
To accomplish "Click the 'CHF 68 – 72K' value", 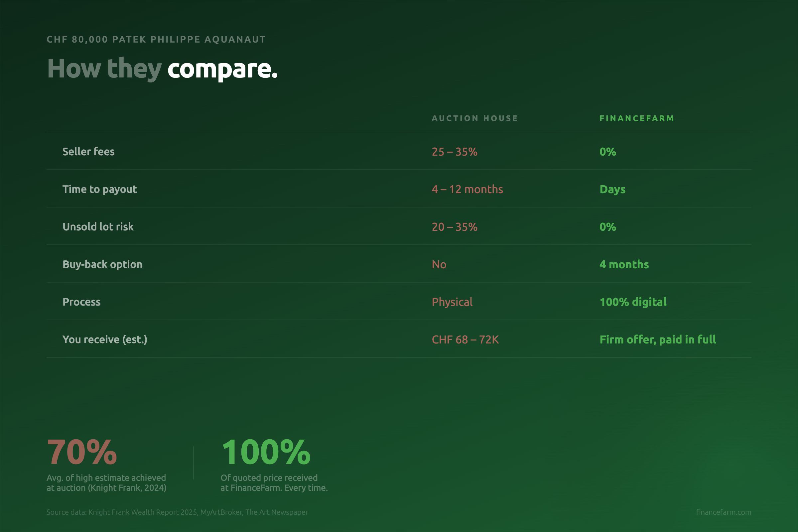I will [465, 339].
